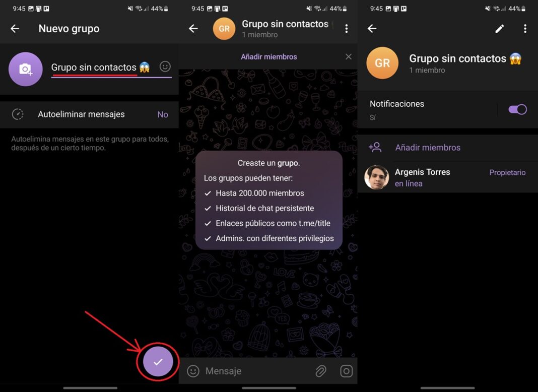Open the Autoeliminar mensajes setting
Screen dimensions: 538x392
click(x=89, y=114)
